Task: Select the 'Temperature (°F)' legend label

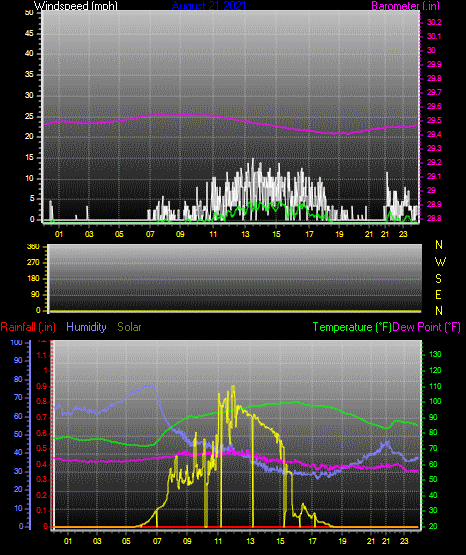Action: [352, 327]
